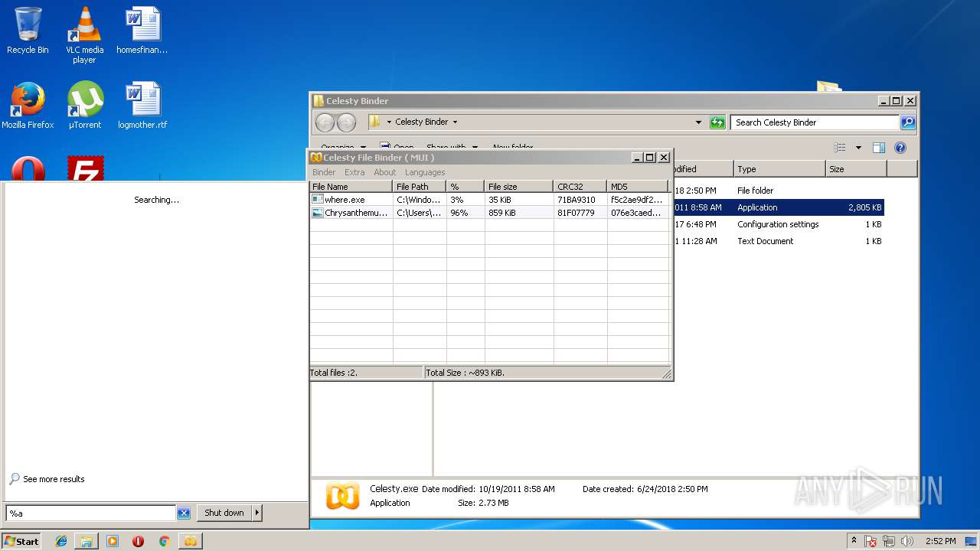This screenshot has height=551, width=980.
Task: Open the view options dropdown arrow
Action: (858, 148)
